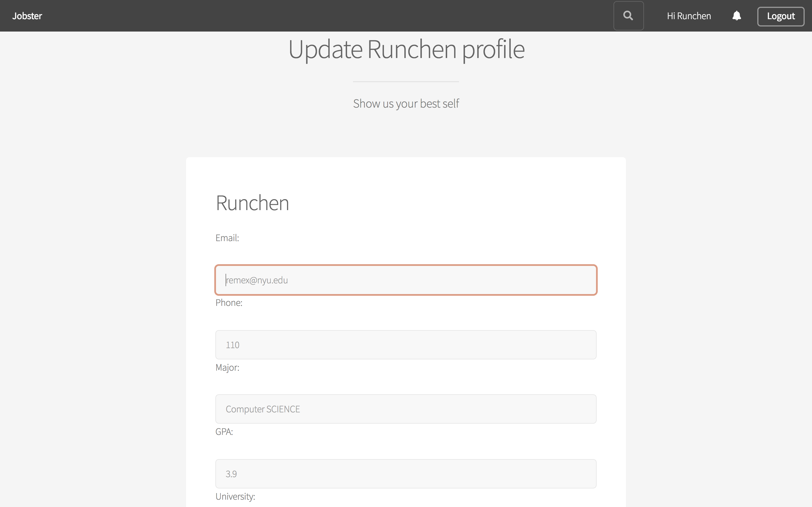This screenshot has width=812, height=507.
Task: Clear the email input field
Action: [x=406, y=280]
